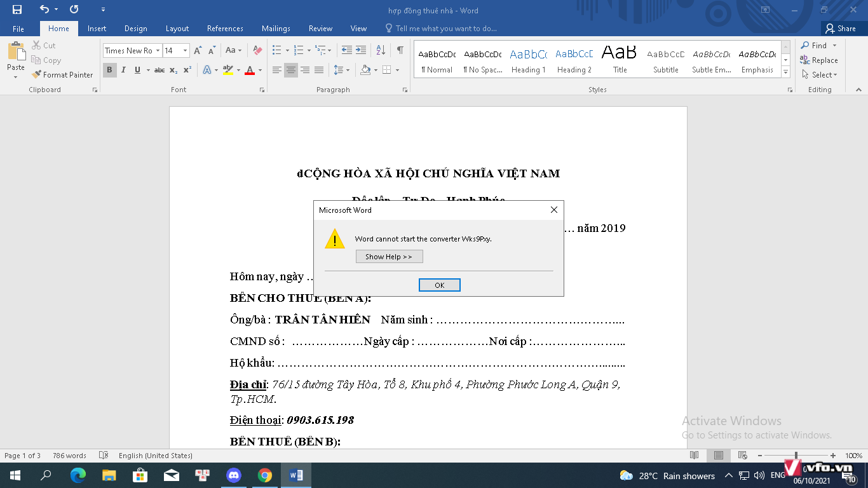868x488 pixels.
Task: Expand the Styles gallery More arrow
Action: 786,72
